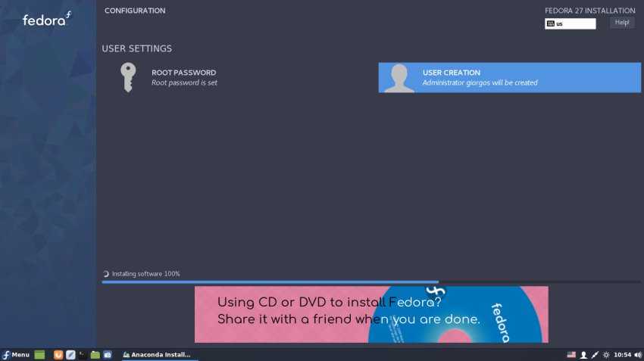644x361 pixels.
Task: Click the Help! button
Action: [x=622, y=23]
